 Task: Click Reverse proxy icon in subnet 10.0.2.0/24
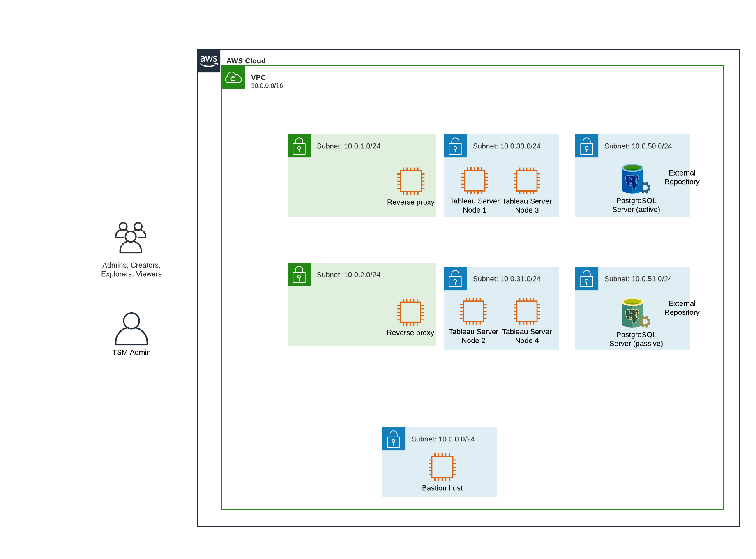[x=410, y=312]
